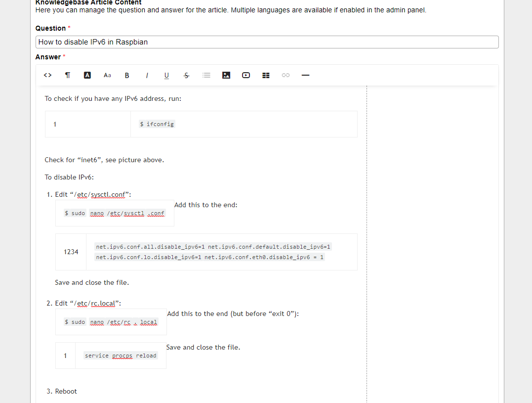Apply strikethrough formatting

coord(186,76)
